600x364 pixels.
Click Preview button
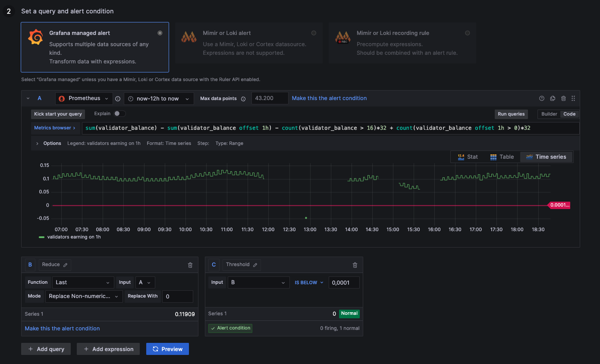coord(167,349)
